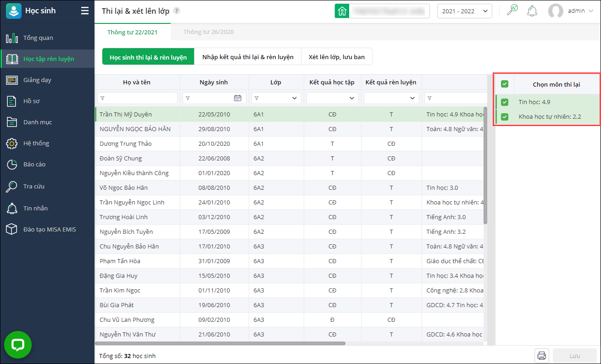Click the help question mark icon
This screenshot has width=601, height=364.
click(177, 11)
